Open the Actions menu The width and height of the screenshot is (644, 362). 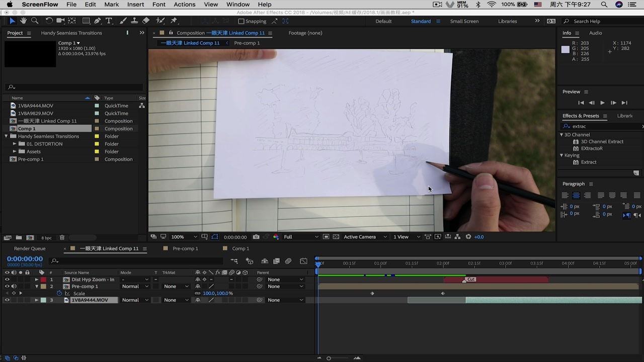click(184, 5)
